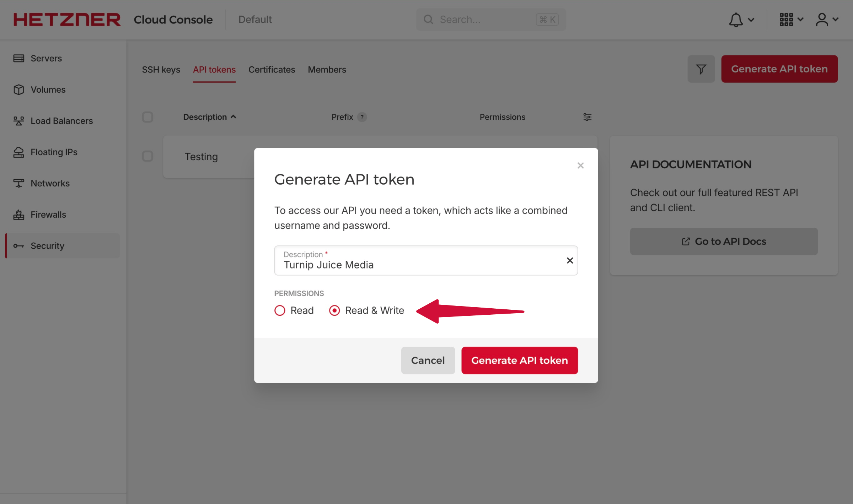Click the Prefix column help icon
This screenshot has height=504, width=853.
click(x=362, y=117)
